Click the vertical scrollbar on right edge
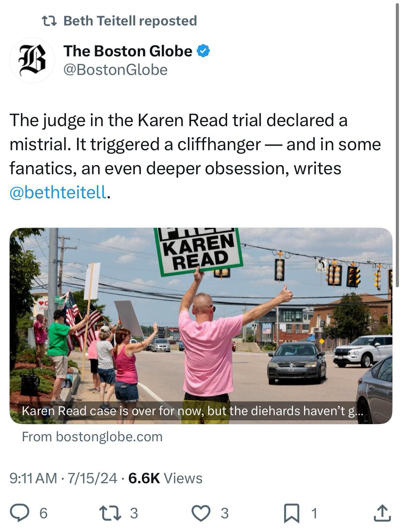The height and width of the screenshot is (532, 402). [x=398, y=144]
